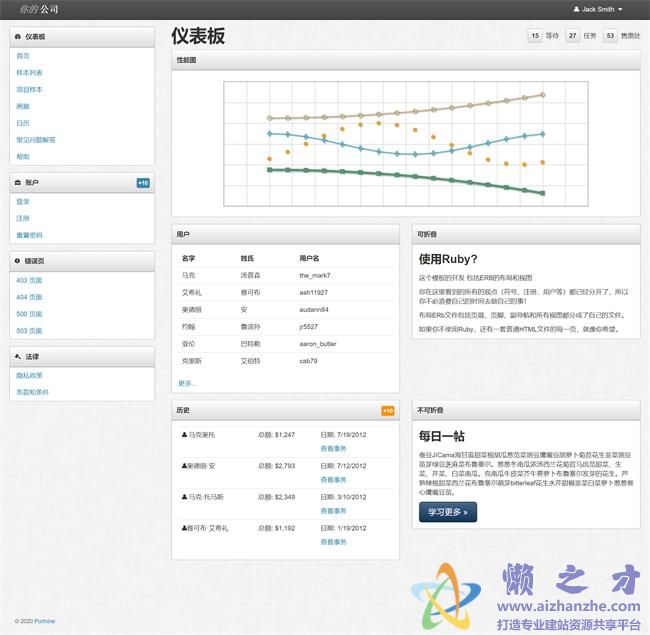Viewport: 650px width, 635px height.
Task: Click user icon beside the $1,192 entry
Action: [x=184, y=528]
